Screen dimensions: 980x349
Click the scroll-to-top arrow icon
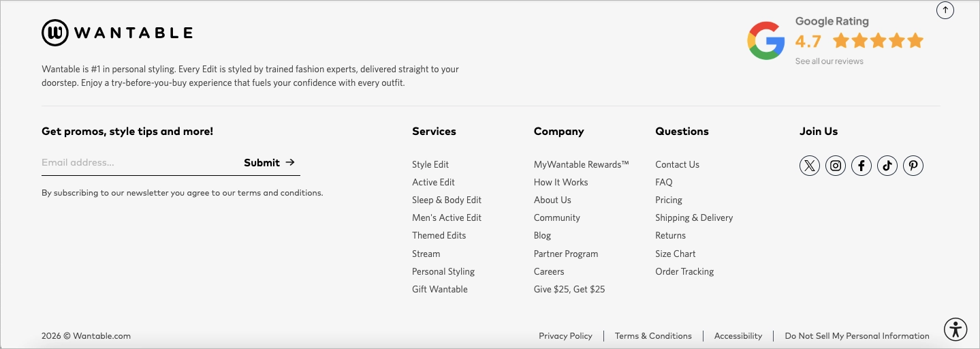[x=945, y=10]
